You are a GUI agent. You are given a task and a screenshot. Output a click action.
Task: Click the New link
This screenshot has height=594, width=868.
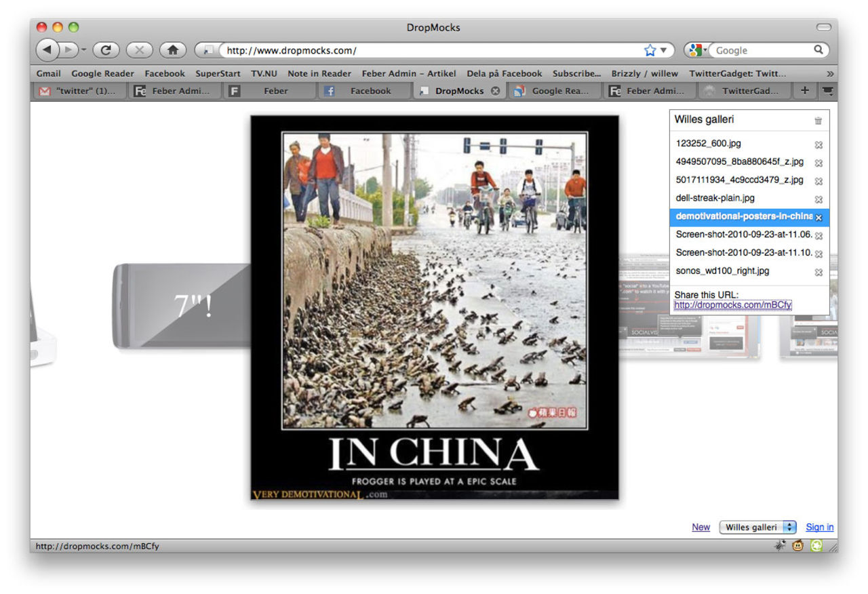[x=701, y=527]
